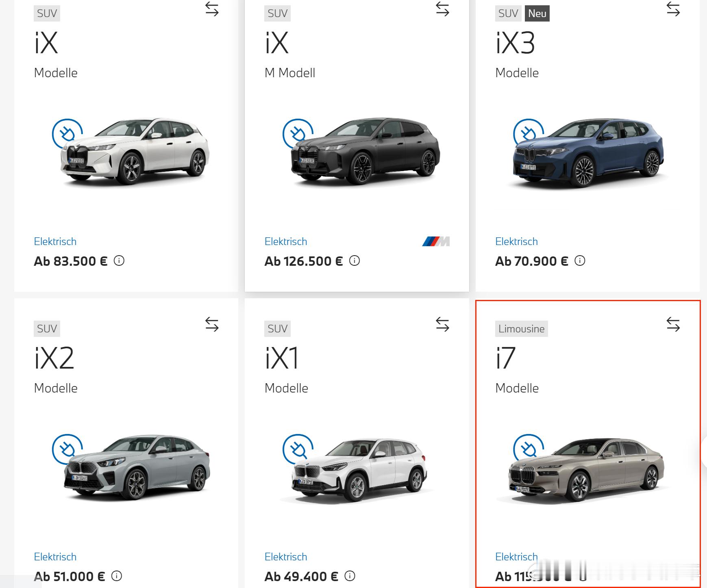Image resolution: width=707 pixels, height=588 pixels.
Task: Open the white iX1 car image
Action: 360,470
